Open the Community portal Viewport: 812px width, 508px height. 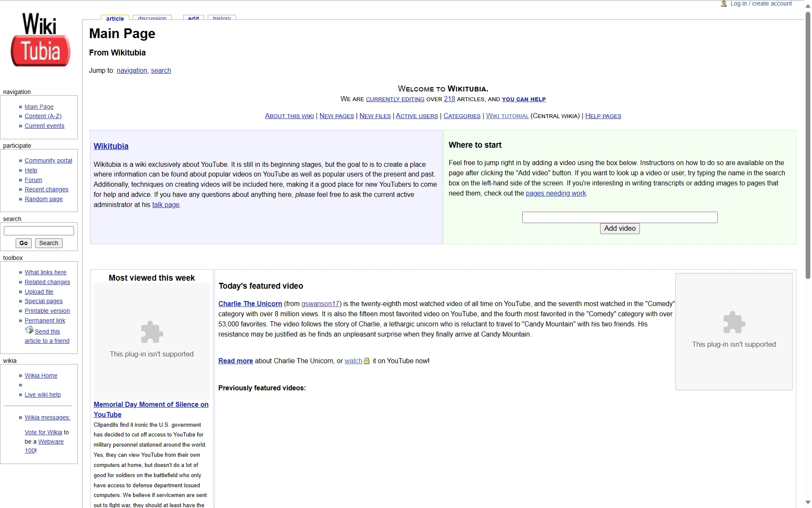click(x=48, y=160)
